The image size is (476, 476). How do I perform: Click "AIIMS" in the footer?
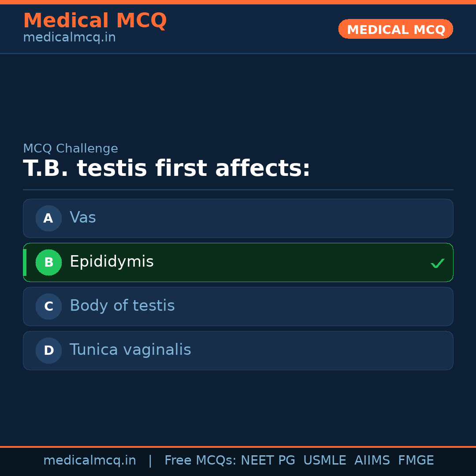tap(372, 461)
